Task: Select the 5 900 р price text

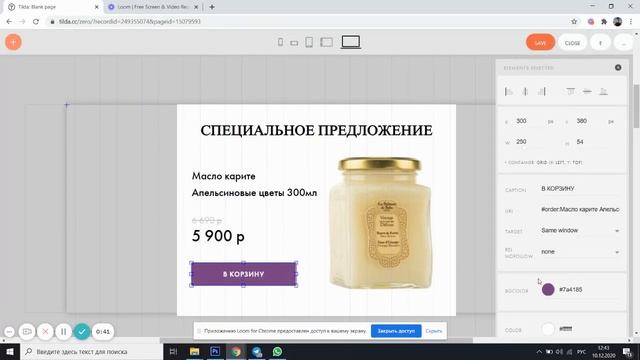Action: click(x=218, y=236)
